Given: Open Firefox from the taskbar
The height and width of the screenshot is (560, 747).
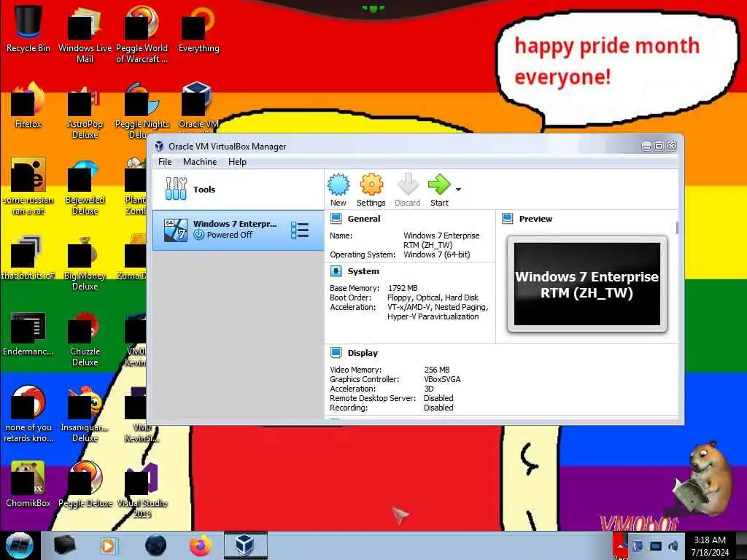Looking at the screenshot, I should coord(201,545).
